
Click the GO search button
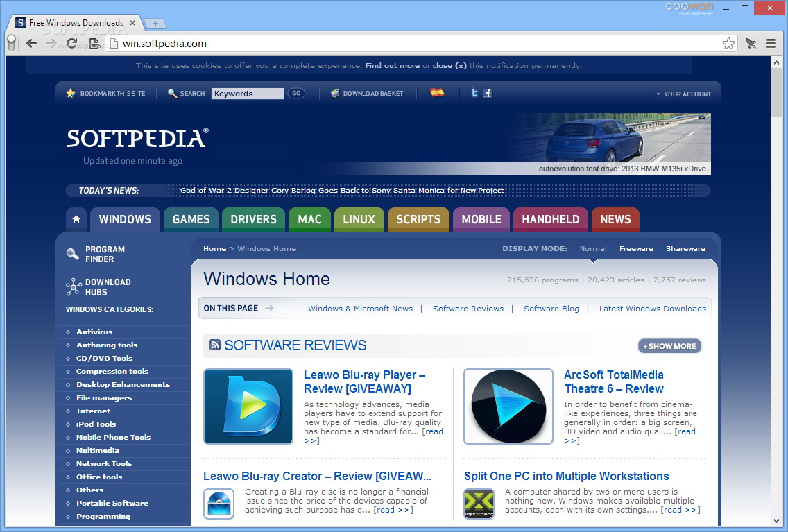click(296, 94)
